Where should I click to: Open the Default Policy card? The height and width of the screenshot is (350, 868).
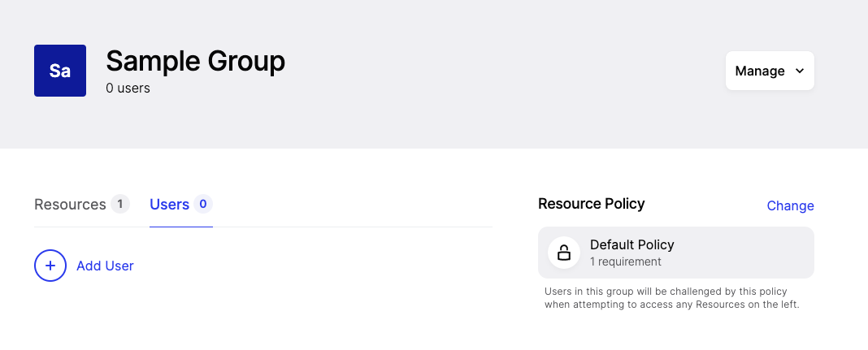[676, 253]
